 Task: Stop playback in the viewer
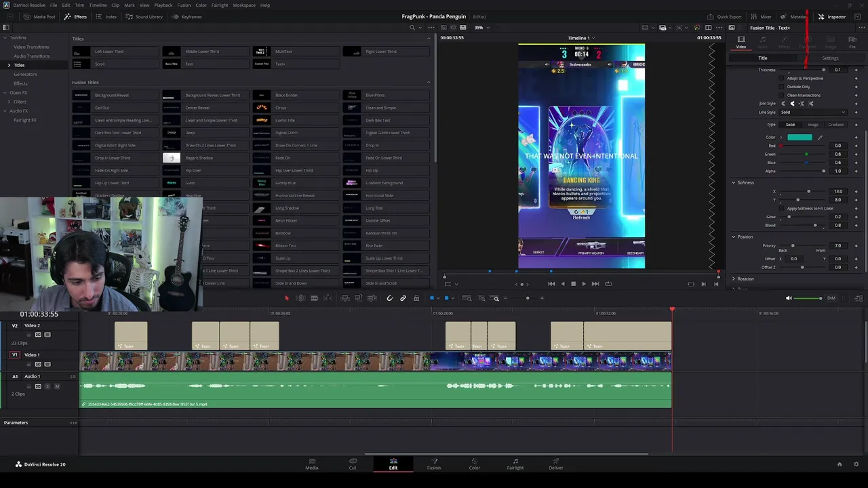[573, 284]
